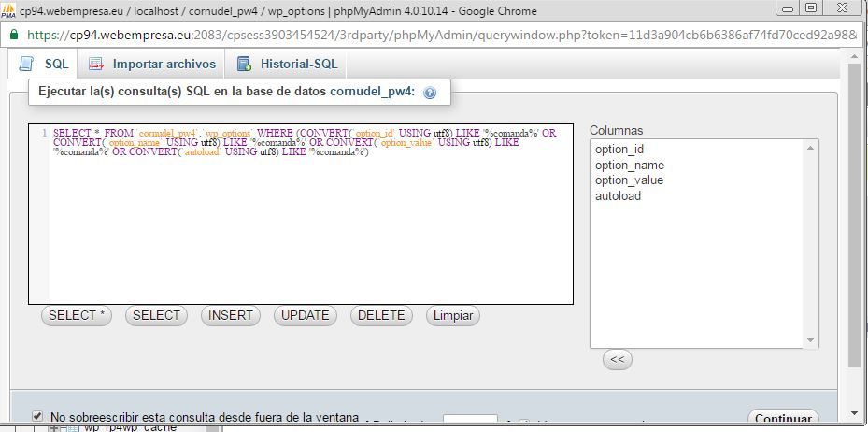The width and height of the screenshot is (868, 432).
Task: Select option_id in Columnas list
Action: coord(619,149)
